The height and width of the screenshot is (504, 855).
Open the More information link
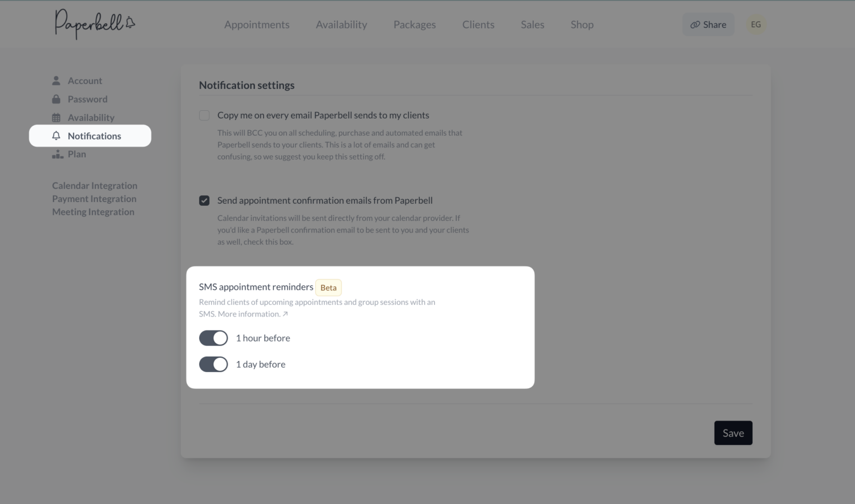258,314
